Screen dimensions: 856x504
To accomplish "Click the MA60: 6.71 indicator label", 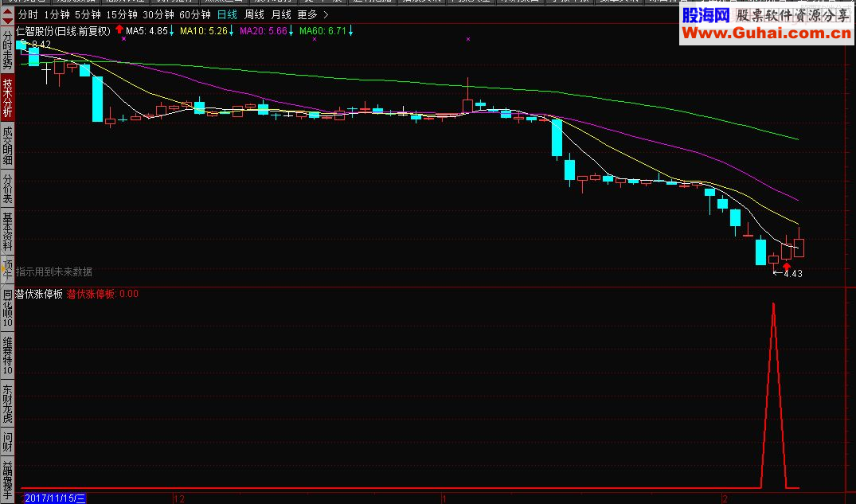I will click(x=322, y=31).
